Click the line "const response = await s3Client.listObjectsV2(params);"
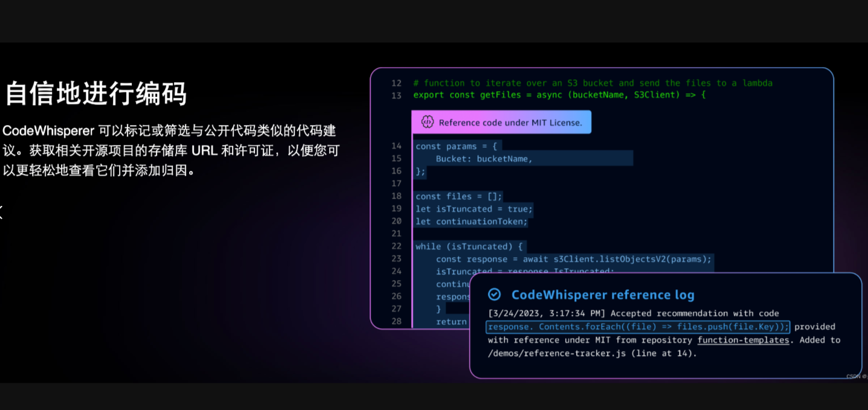This screenshot has height=410, width=868. click(x=574, y=259)
